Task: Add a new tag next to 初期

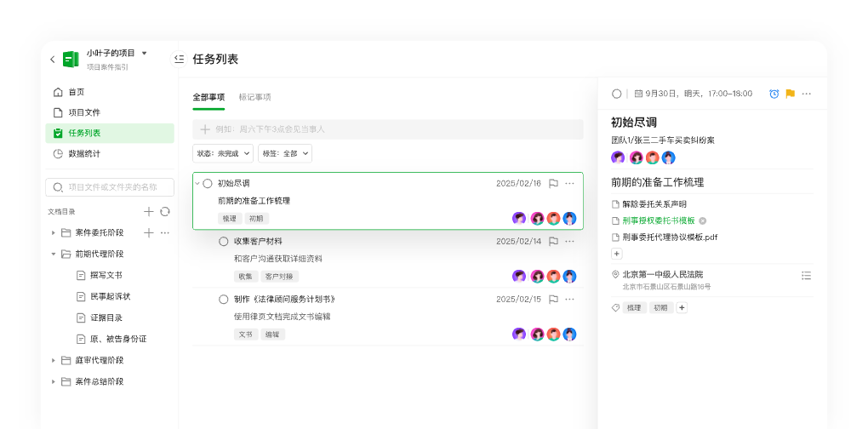Action: (x=682, y=308)
